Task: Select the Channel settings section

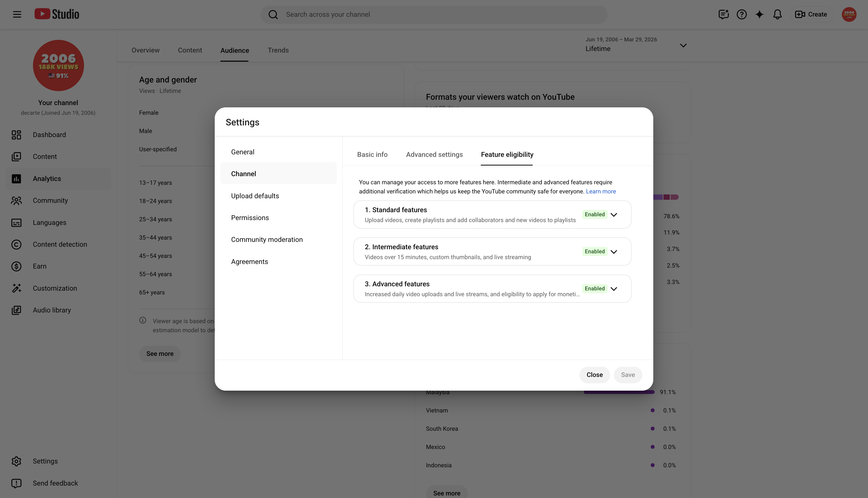Action: [x=278, y=174]
